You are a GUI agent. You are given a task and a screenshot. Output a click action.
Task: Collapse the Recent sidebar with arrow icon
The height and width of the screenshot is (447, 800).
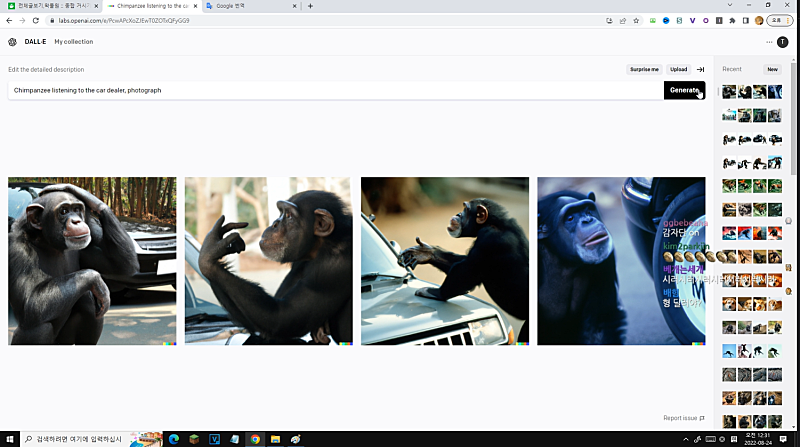pyautogui.click(x=700, y=69)
